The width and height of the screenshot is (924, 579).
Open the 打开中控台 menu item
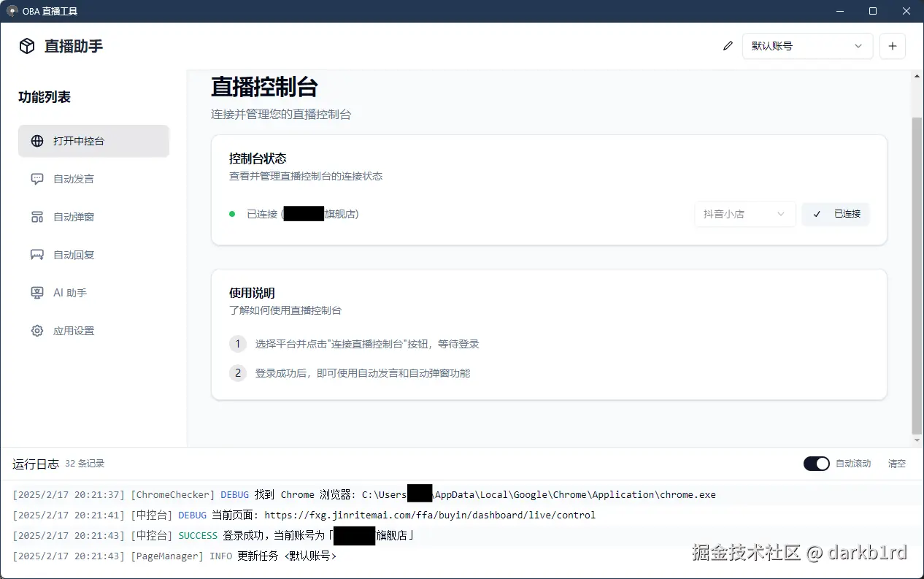[93, 141]
